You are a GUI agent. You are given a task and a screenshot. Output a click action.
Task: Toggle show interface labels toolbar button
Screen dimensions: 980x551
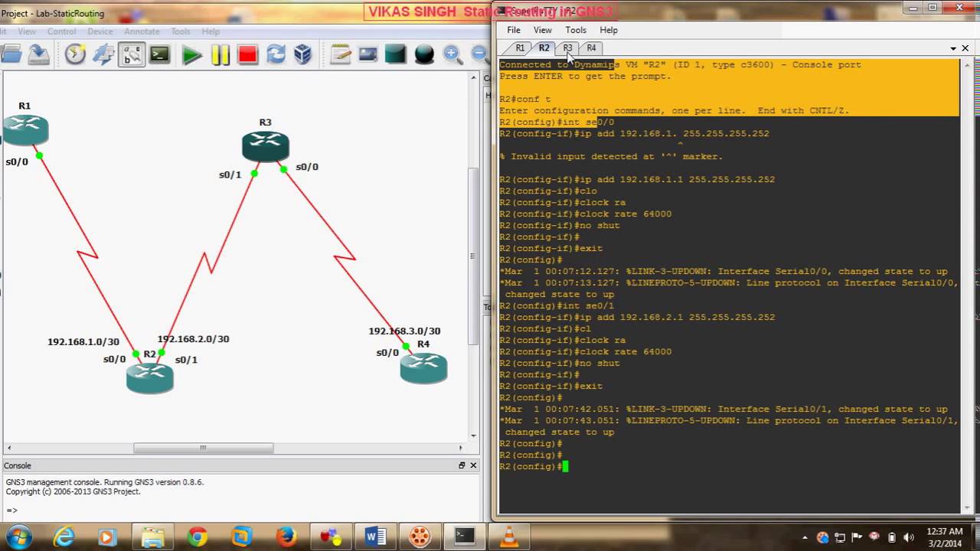[x=132, y=54]
